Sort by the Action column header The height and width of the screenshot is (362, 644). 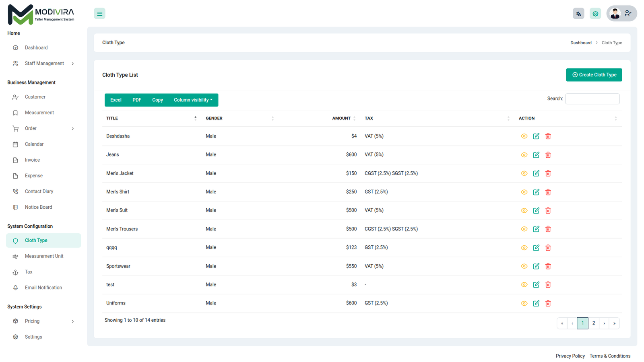click(x=568, y=118)
